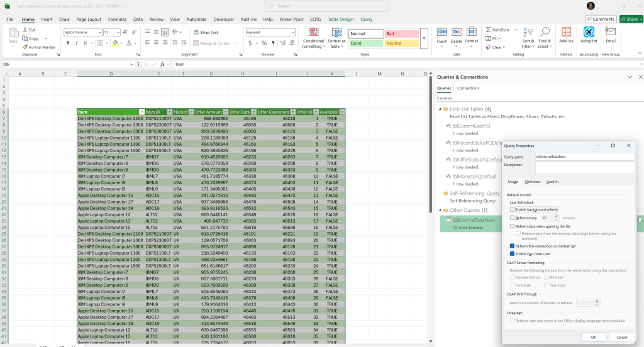Click the Cut scissors icon
The width and height of the screenshot is (644, 347).
[x=25, y=30]
